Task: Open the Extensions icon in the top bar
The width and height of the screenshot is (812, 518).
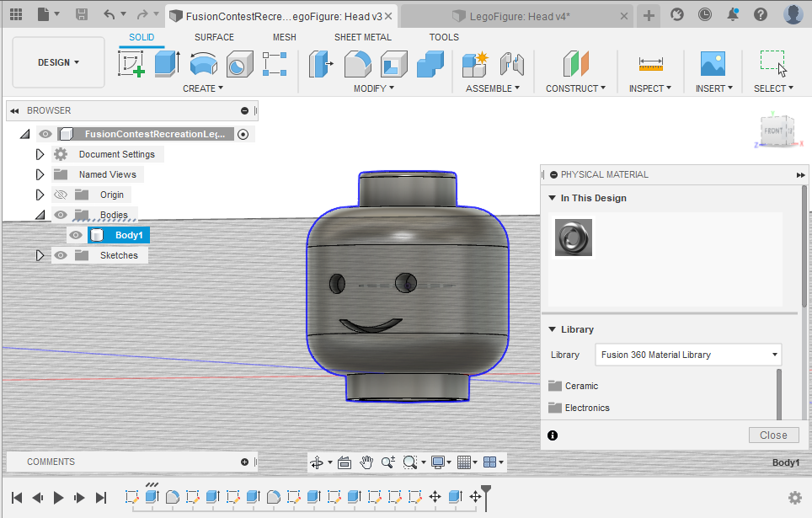Action: coord(677,14)
